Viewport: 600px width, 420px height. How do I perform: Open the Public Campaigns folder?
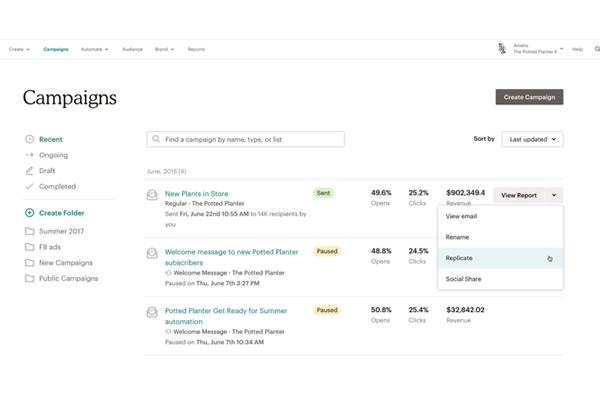[x=68, y=278]
